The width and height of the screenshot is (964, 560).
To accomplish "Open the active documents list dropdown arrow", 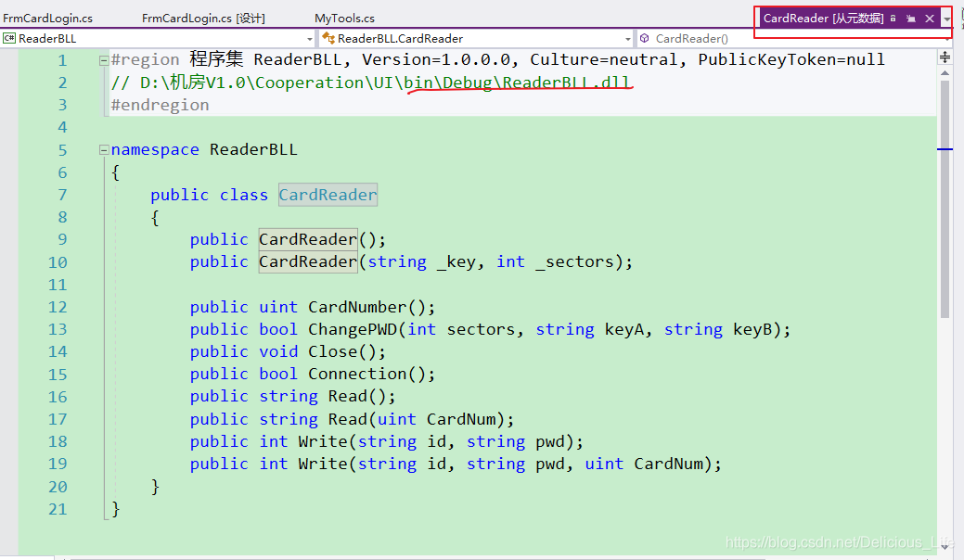I will point(947,19).
